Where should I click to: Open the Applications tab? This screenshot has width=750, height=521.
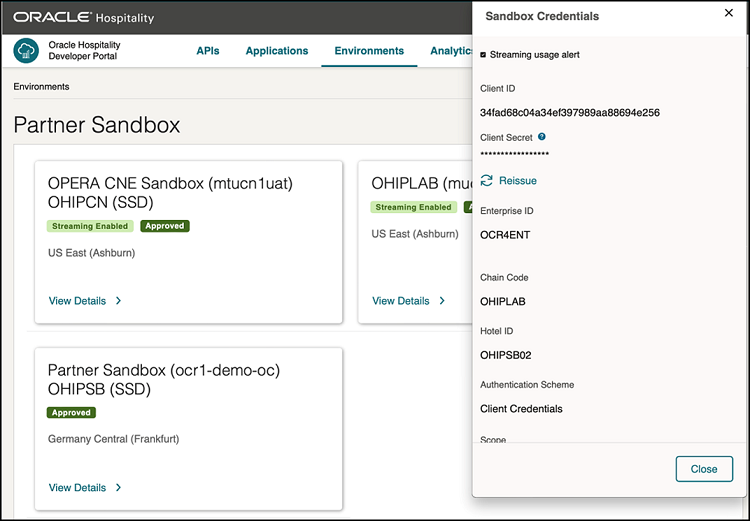[x=276, y=51]
